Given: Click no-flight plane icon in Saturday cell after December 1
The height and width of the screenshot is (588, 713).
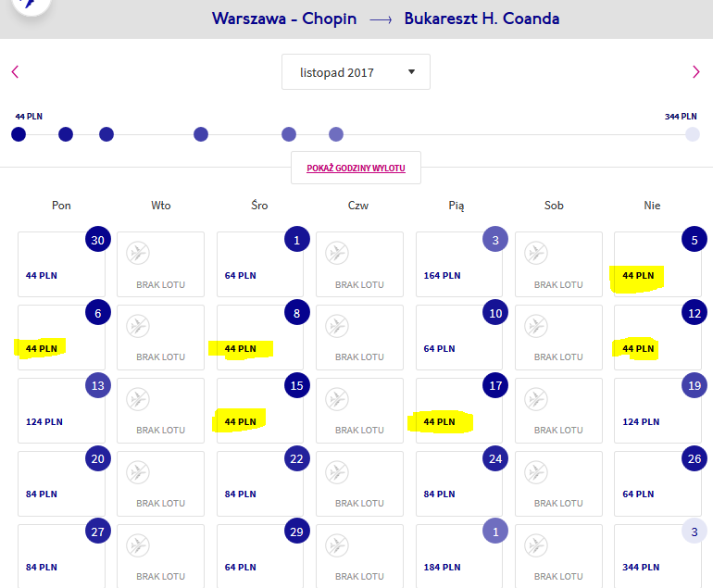Looking at the screenshot, I should (x=536, y=545).
